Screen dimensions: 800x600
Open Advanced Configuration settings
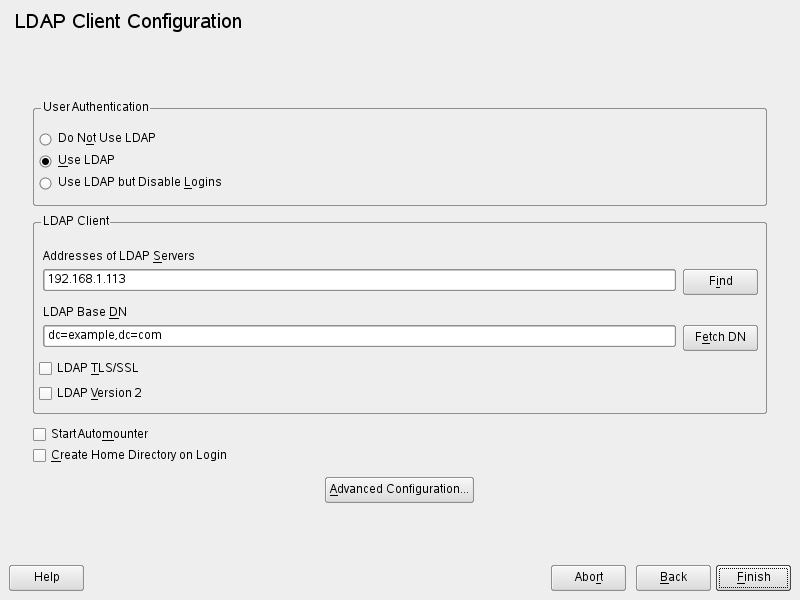(x=399, y=490)
